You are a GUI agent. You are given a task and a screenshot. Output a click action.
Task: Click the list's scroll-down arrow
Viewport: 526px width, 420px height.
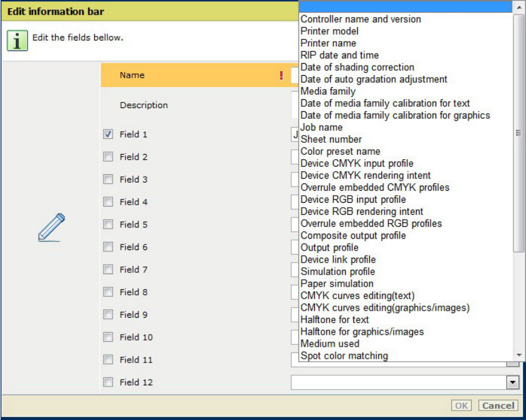[x=518, y=356]
